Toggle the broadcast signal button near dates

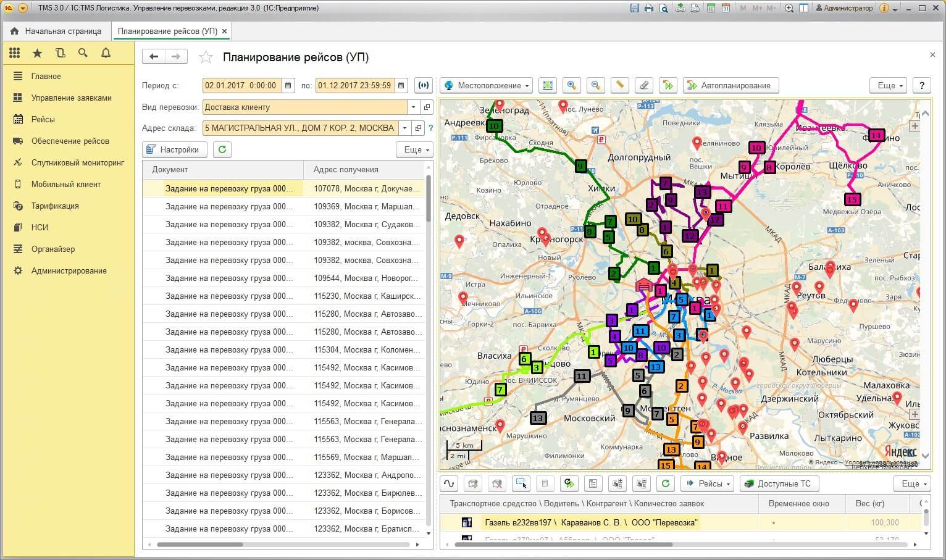pyautogui.click(x=424, y=86)
